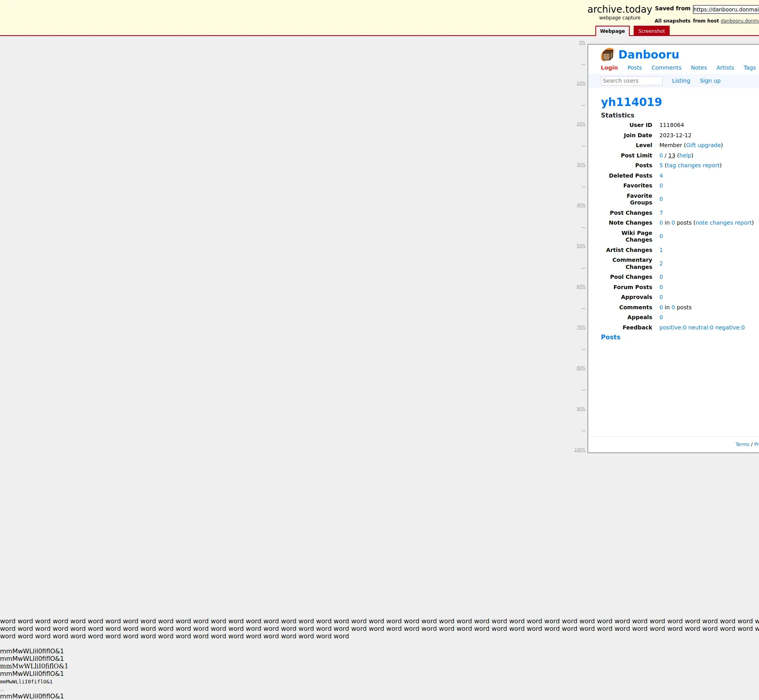Jump to the 50% page marker

pos(581,246)
